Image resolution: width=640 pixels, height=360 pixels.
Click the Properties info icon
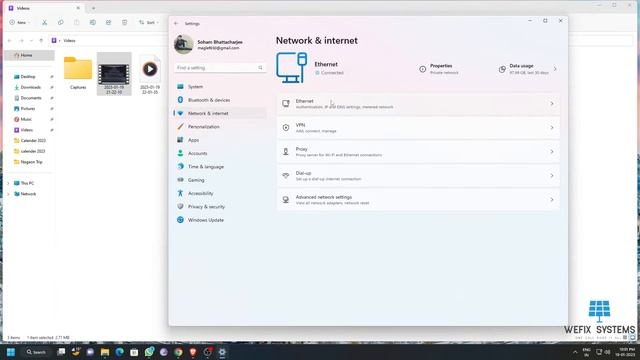point(422,69)
